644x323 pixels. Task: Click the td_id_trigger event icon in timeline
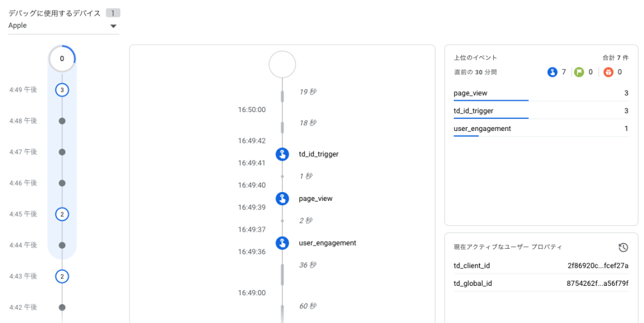[x=282, y=154]
